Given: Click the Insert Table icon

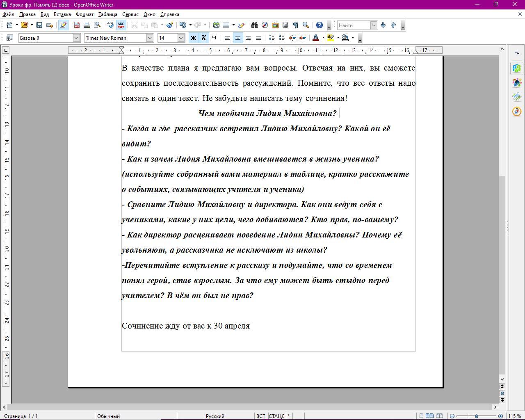Looking at the screenshot, I should pyautogui.click(x=226, y=25).
